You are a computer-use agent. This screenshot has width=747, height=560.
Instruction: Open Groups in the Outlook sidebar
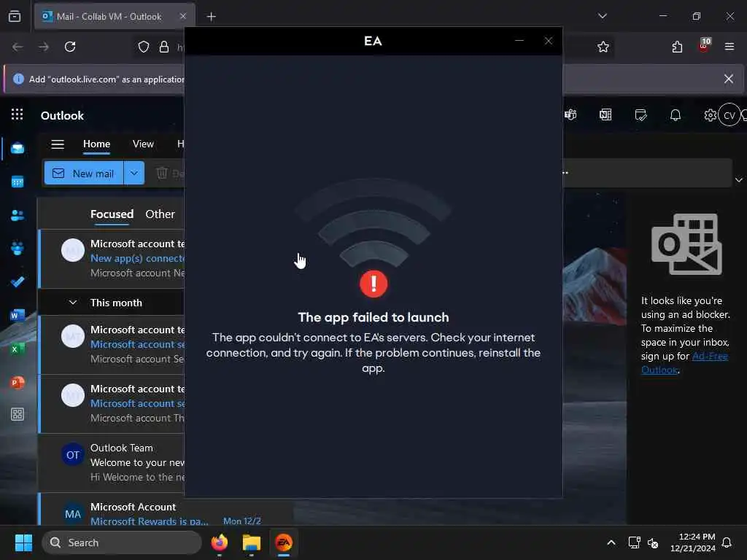pos(18,249)
